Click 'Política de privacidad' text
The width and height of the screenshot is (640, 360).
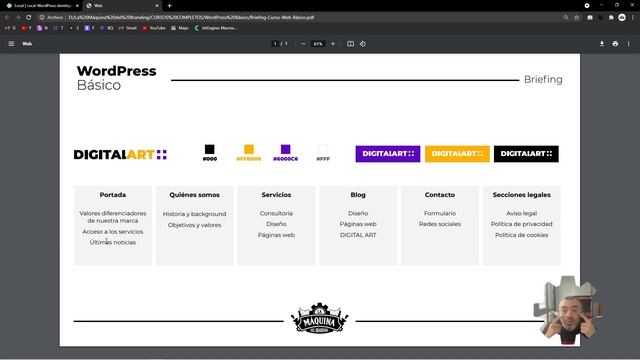(522, 224)
